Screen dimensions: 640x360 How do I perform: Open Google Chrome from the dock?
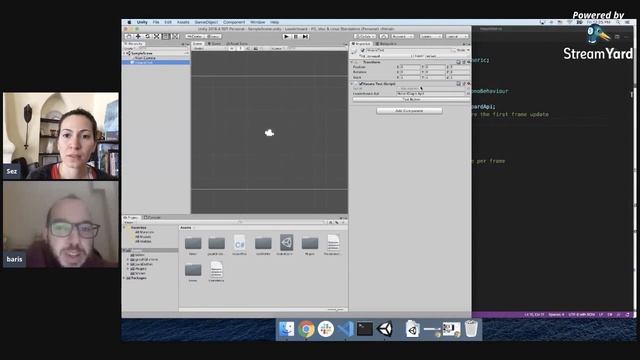306,329
